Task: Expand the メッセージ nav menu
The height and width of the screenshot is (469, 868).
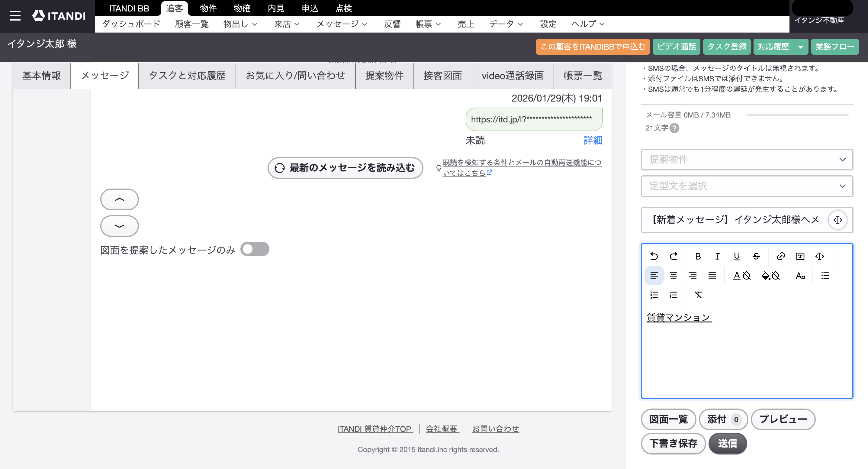Action: pyautogui.click(x=342, y=24)
